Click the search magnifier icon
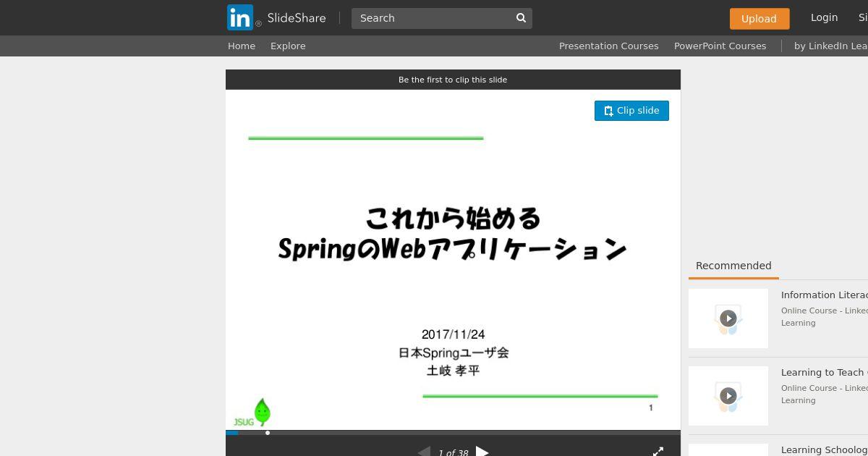The height and width of the screenshot is (456, 868). tap(521, 18)
